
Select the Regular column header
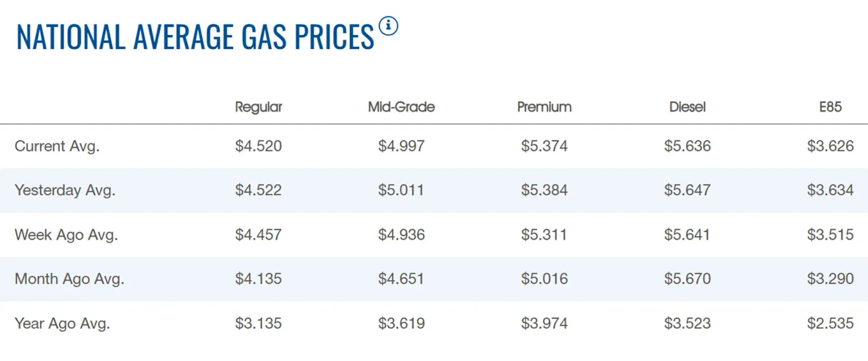(258, 107)
